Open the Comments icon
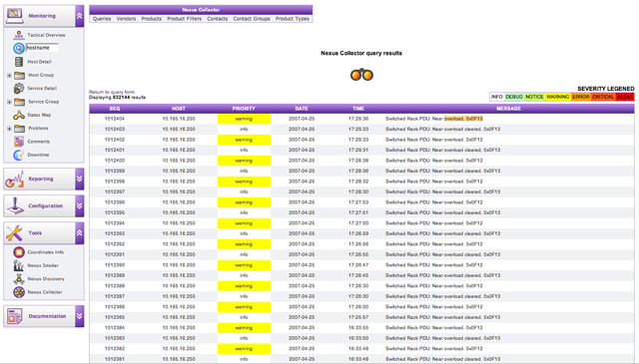 pos(19,142)
